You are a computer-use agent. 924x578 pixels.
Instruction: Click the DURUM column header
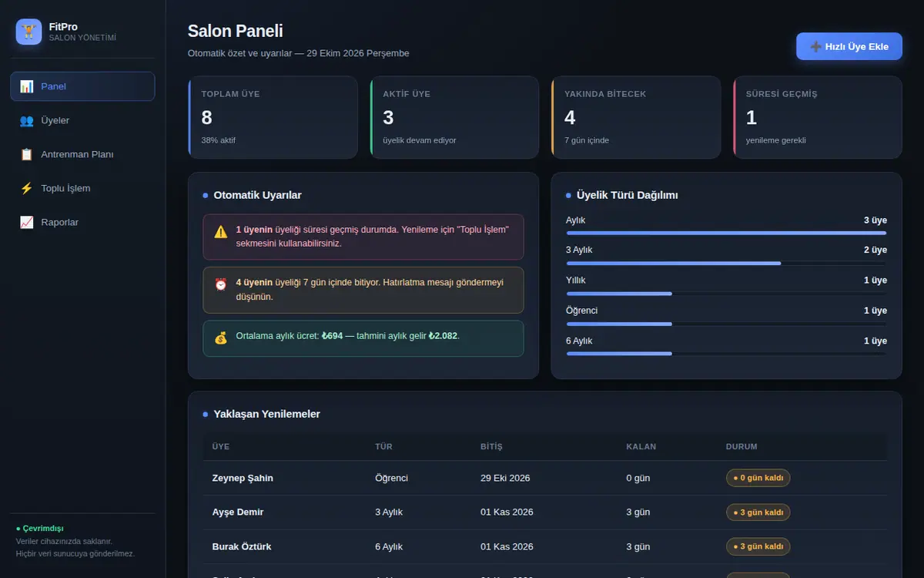click(742, 446)
